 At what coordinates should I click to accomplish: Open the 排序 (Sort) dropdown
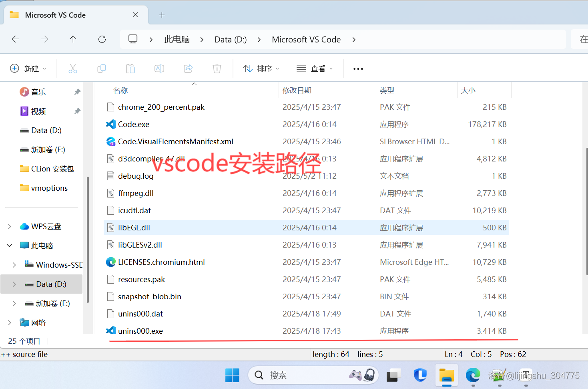[x=261, y=69]
